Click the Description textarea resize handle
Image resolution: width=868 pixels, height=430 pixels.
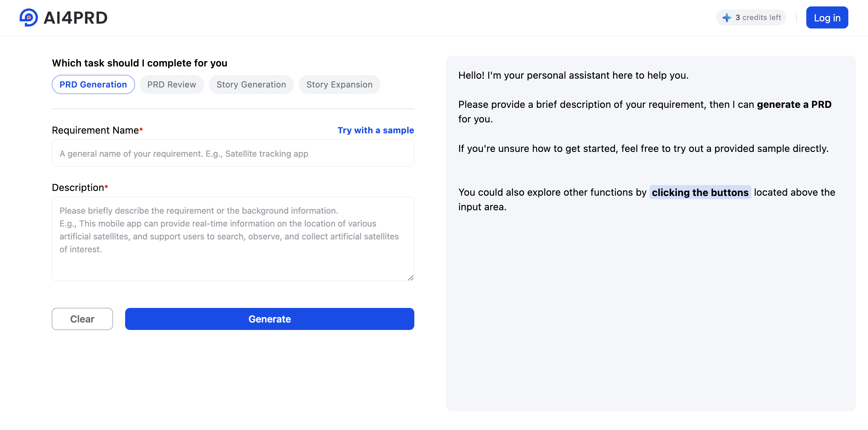tap(411, 277)
